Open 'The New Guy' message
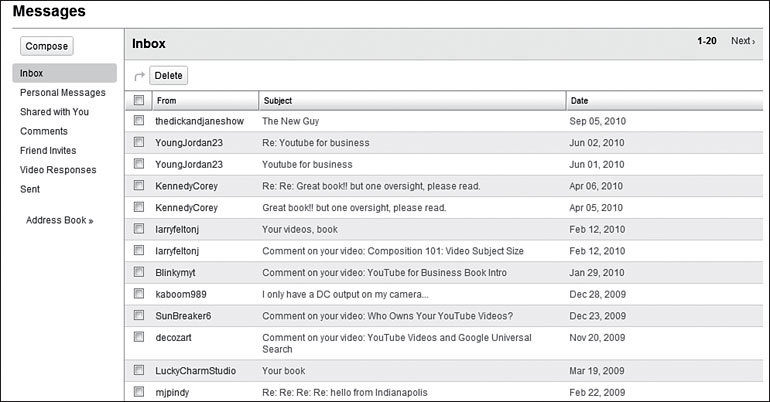Viewport: 770px width, 402px height. click(x=291, y=121)
